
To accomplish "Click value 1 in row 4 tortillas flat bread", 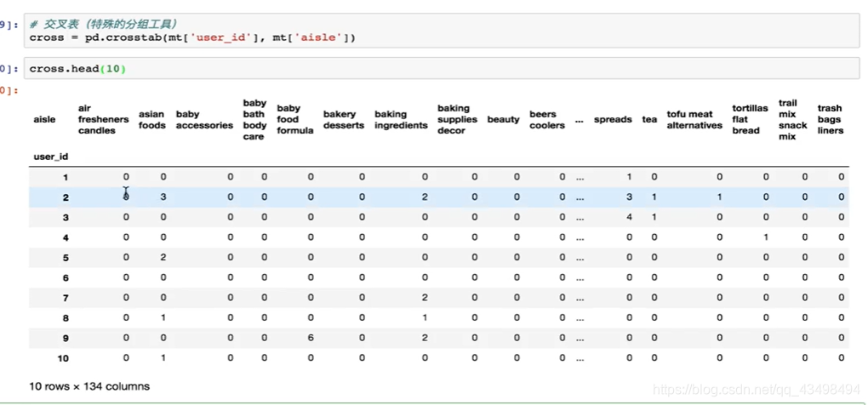I will click(766, 237).
